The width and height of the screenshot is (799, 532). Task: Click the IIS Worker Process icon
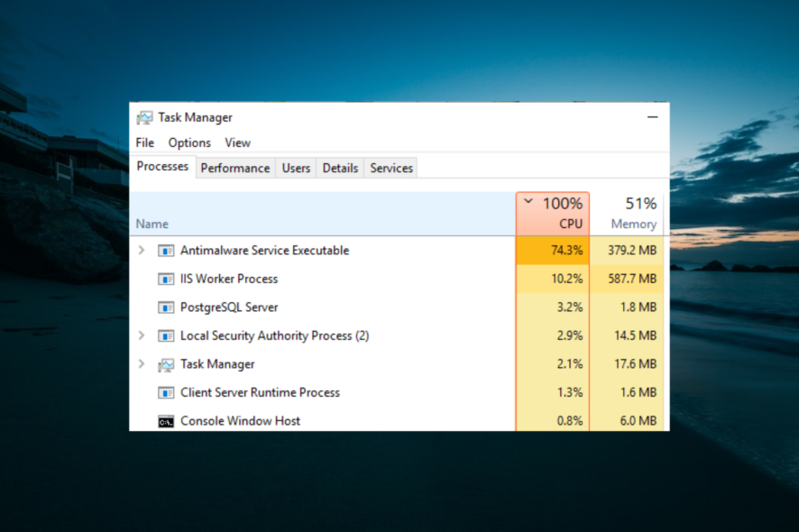click(x=166, y=280)
